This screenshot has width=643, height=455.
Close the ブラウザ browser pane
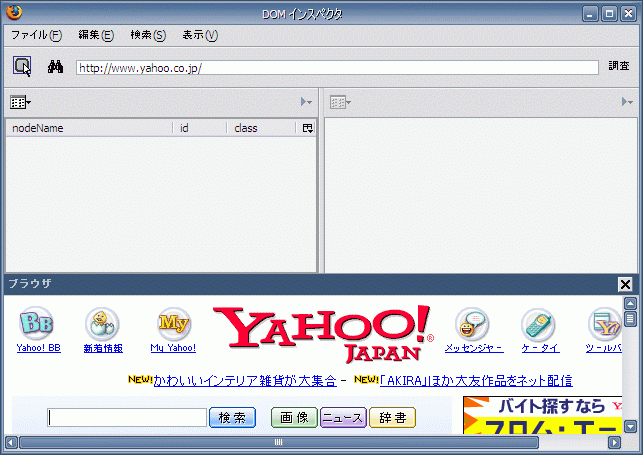625,284
